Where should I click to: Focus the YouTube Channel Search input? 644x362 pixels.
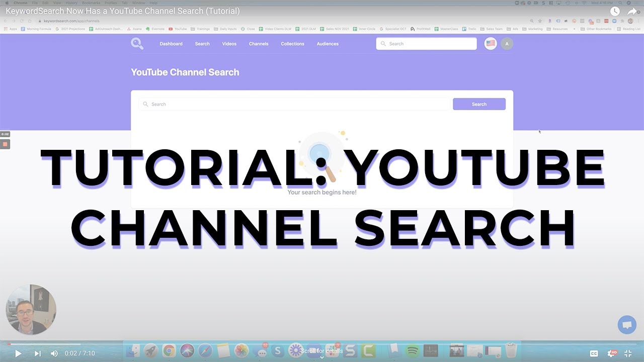294,104
